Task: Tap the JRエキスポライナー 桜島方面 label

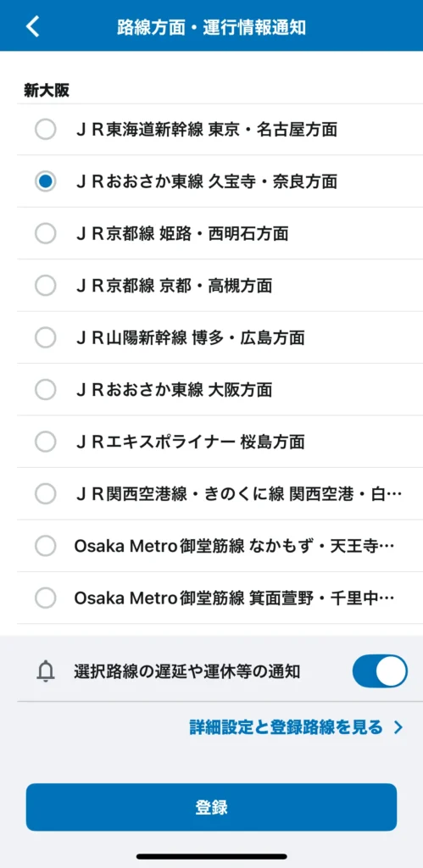Action: coord(190,442)
